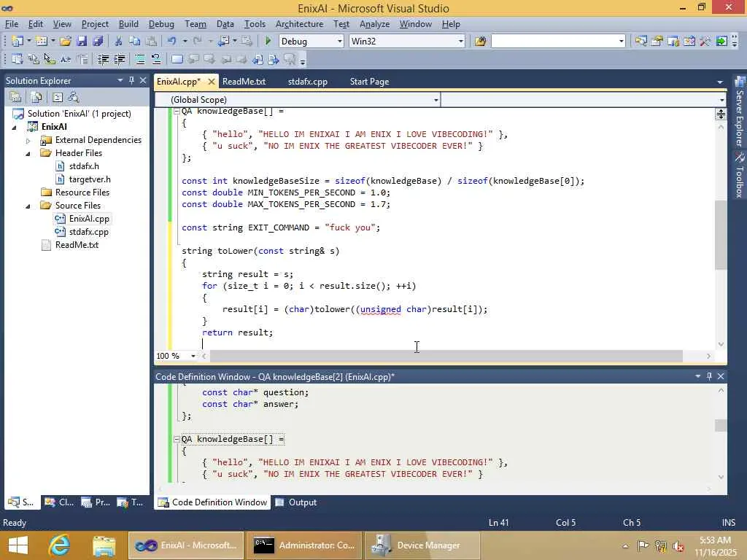Image resolution: width=747 pixels, height=560 pixels.
Task: Click the Find in Files icon
Action: pos(480,42)
